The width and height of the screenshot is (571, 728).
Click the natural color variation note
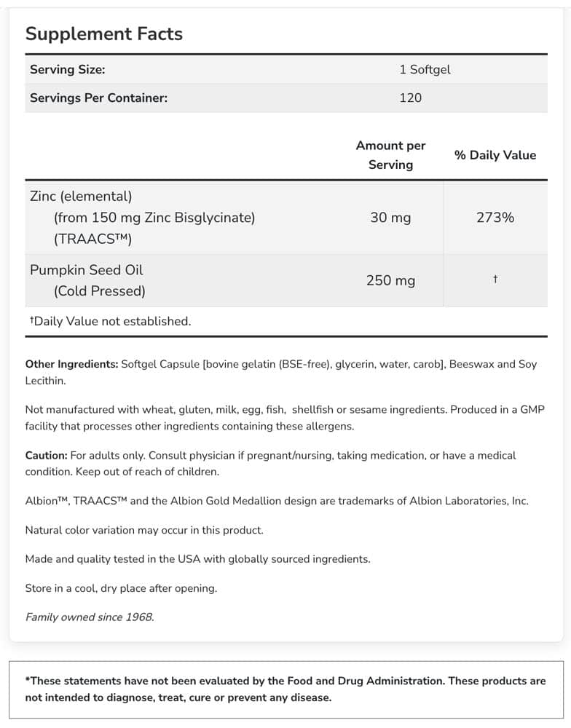tap(144, 530)
